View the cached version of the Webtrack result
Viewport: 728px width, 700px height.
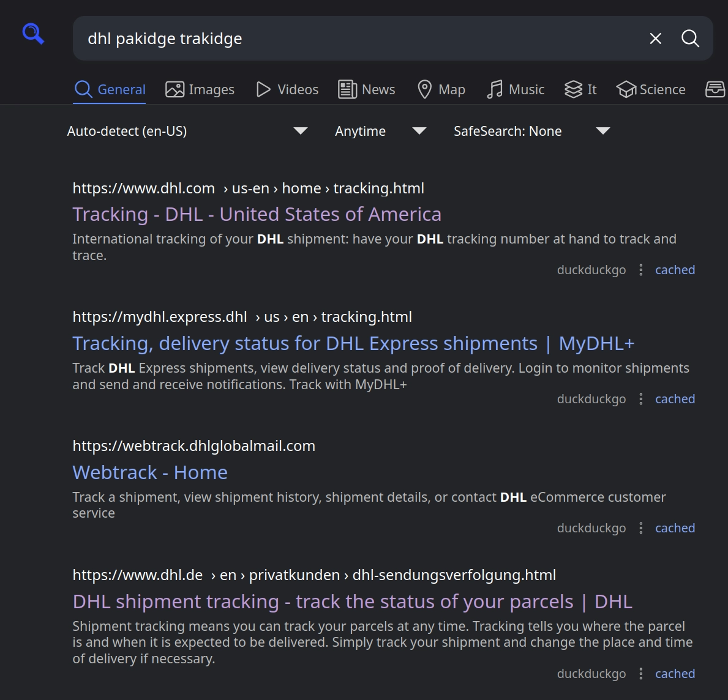coord(675,527)
